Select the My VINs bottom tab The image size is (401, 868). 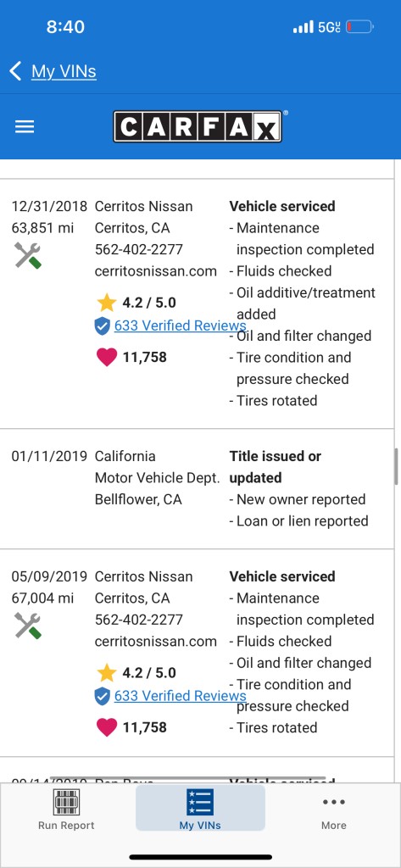200,809
